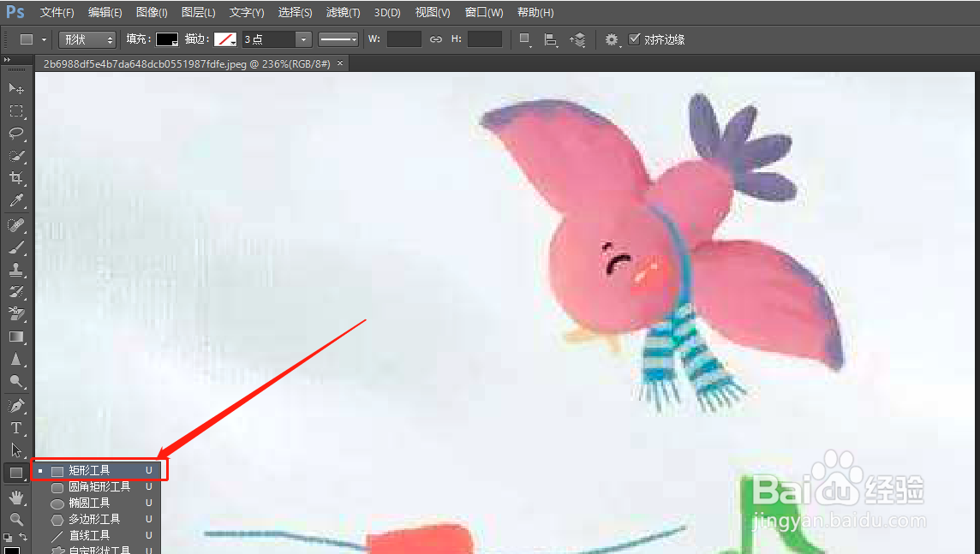Choose 圆角矩形工具 from the flyout
This screenshot has width=980, height=554.
click(98, 486)
